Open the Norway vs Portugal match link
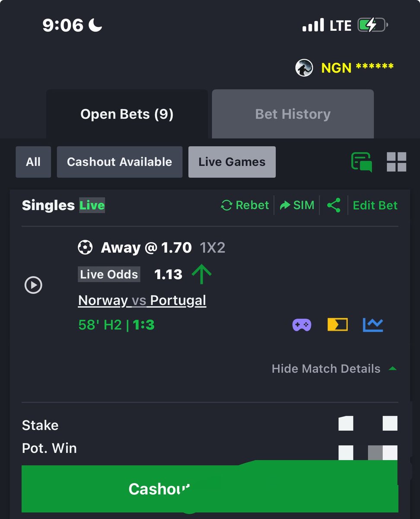Screen dimensions: 420x519 point(142,300)
